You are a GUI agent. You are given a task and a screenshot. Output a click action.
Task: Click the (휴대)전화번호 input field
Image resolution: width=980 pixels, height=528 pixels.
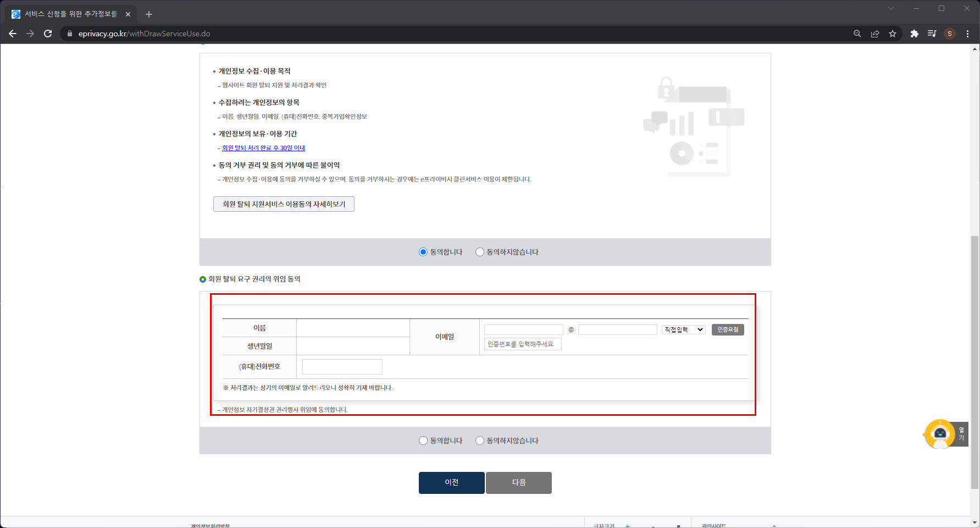click(342, 367)
